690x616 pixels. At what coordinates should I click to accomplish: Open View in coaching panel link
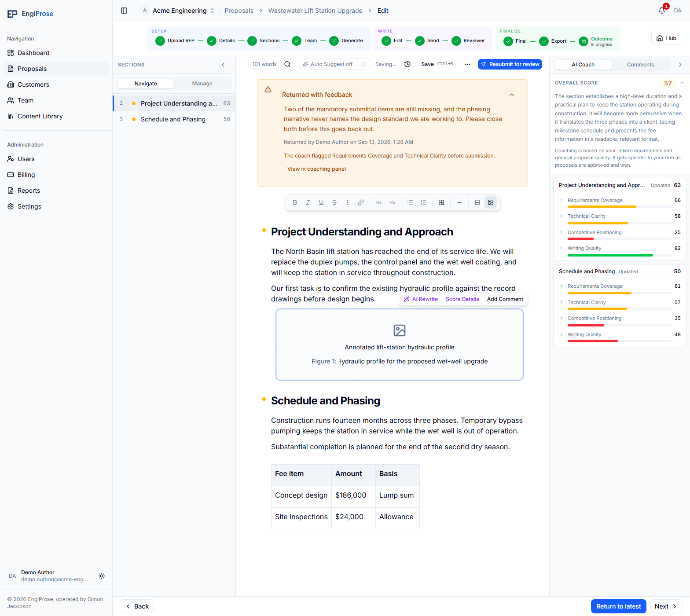[x=316, y=169]
